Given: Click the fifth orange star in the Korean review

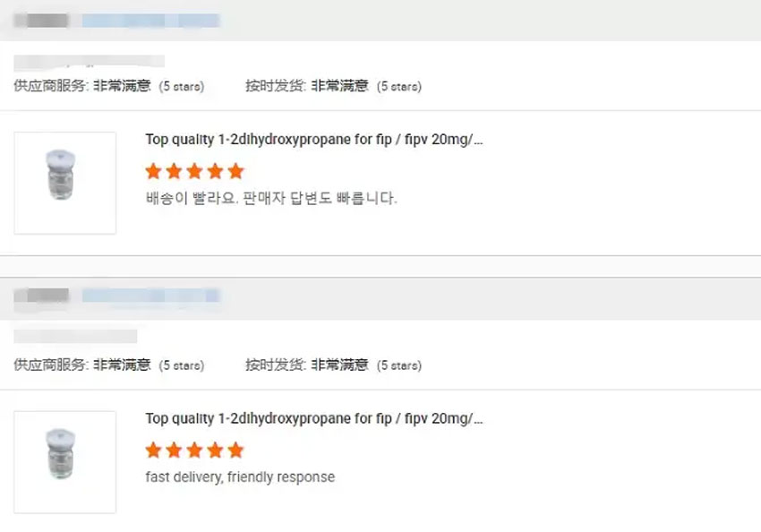Looking at the screenshot, I should coord(235,171).
